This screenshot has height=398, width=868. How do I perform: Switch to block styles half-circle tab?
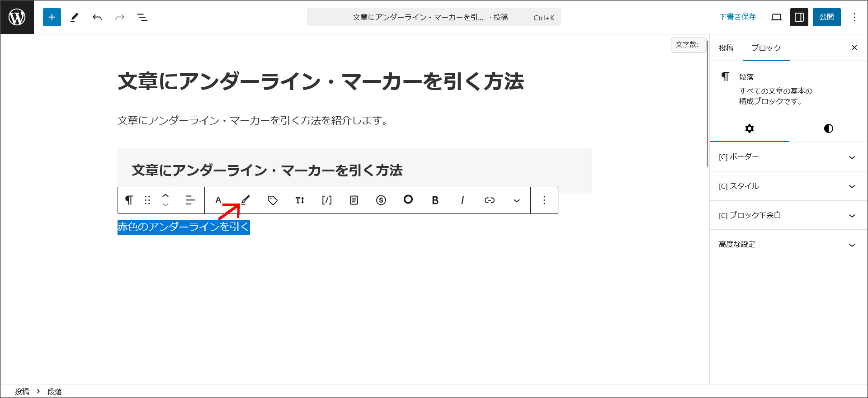coord(828,128)
